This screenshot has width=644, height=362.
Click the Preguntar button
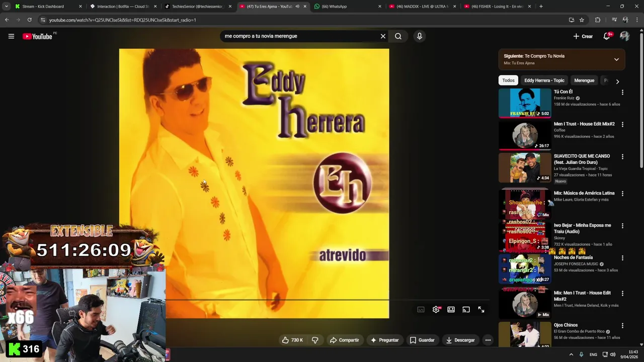coord(384,340)
